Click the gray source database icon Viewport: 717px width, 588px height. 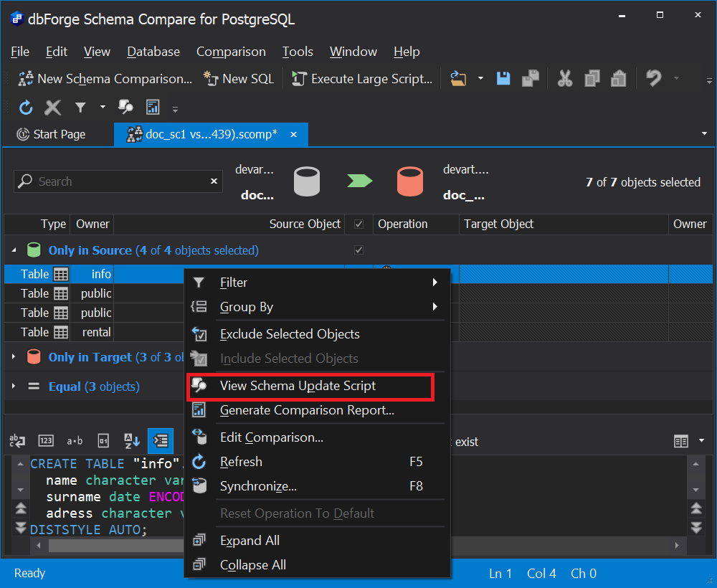pyautogui.click(x=306, y=181)
